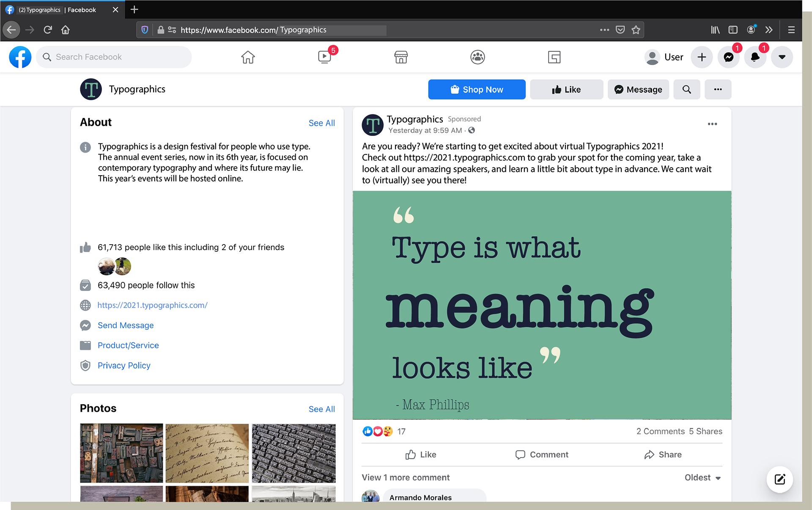Viewport: 812px width, 510px height.
Task: Like the sponsored post
Action: pos(420,455)
